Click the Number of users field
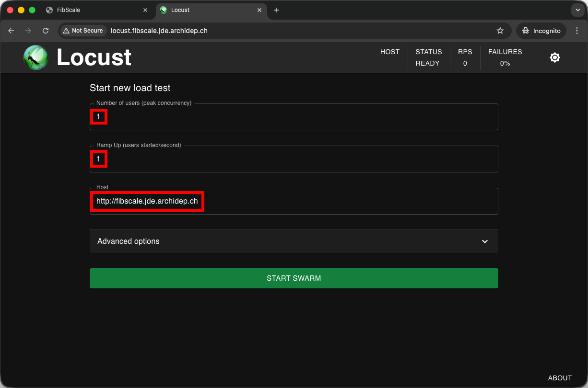588x388 pixels. pyautogui.click(x=294, y=117)
